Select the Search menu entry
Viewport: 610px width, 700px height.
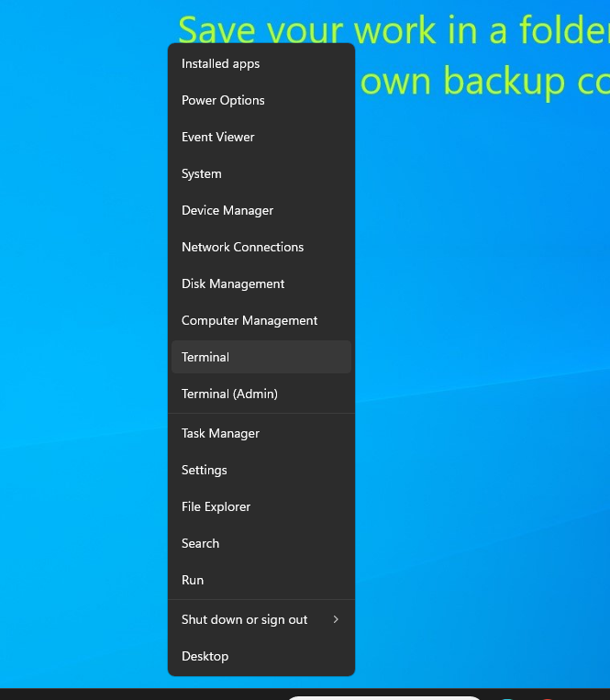[200, 543]
